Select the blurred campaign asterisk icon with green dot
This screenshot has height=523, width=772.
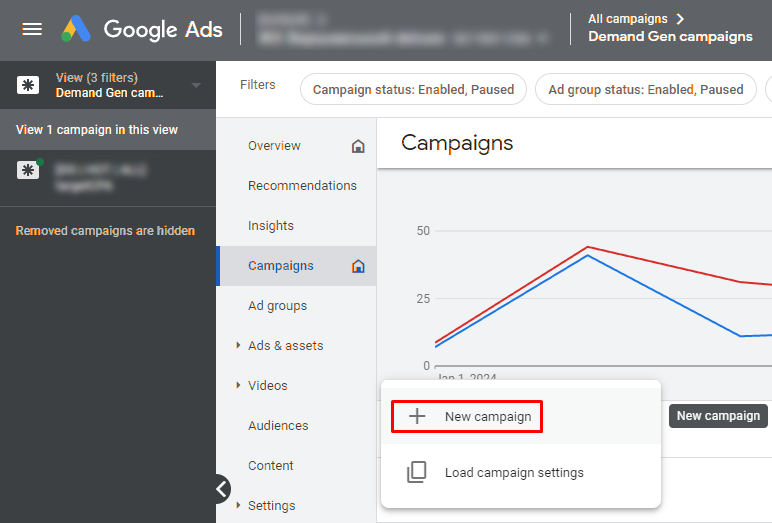point(28,170)
